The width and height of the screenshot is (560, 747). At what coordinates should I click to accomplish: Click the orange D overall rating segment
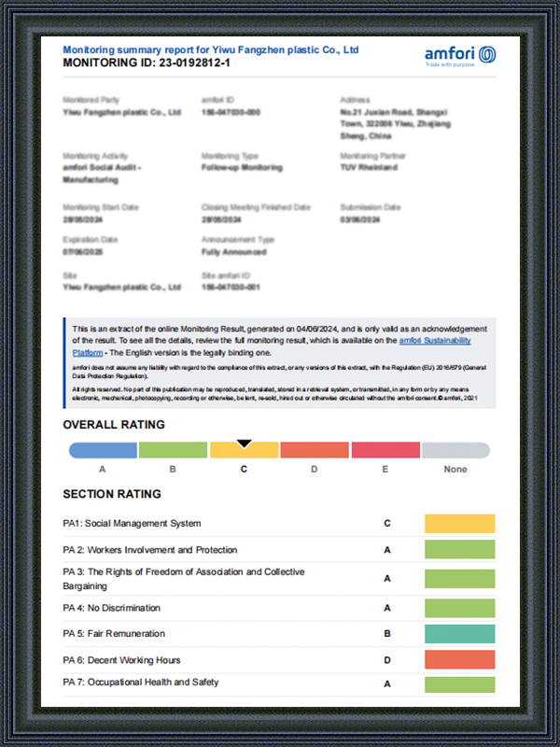coord(315,450)
